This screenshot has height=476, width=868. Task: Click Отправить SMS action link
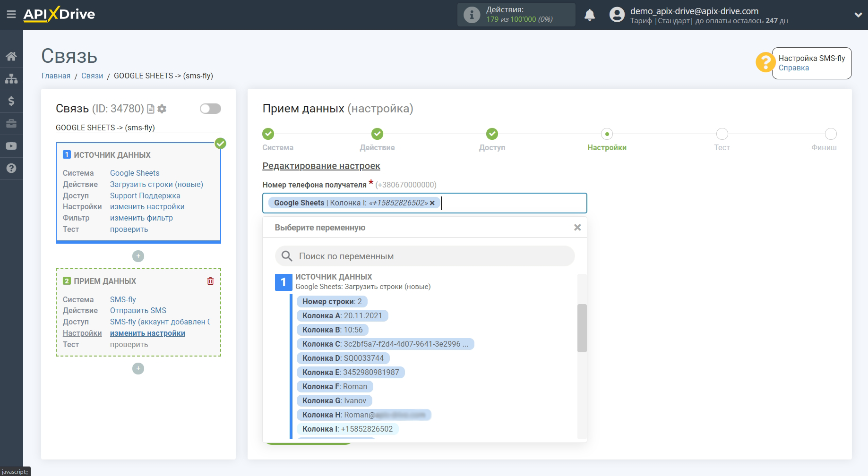138,310
